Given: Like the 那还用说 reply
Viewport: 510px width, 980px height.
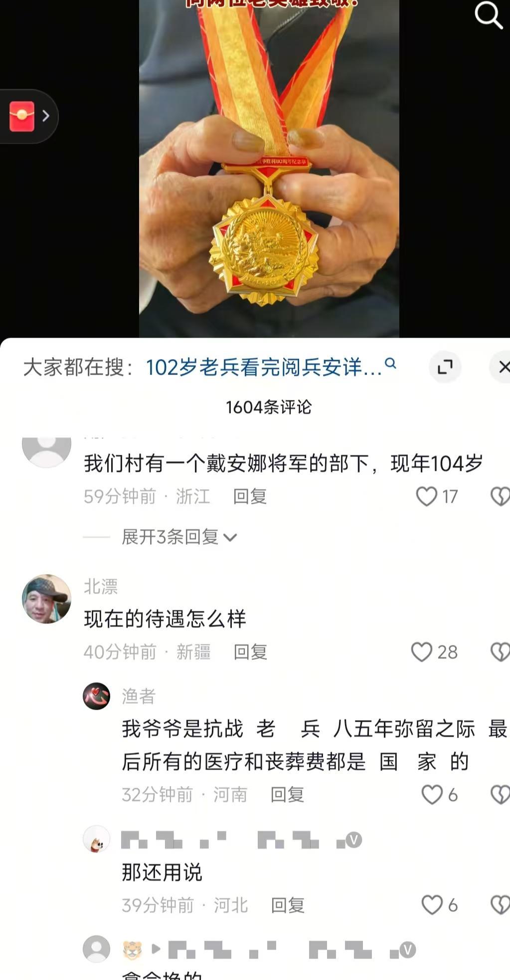Looking at the screenshot, I should pos(432,905).
